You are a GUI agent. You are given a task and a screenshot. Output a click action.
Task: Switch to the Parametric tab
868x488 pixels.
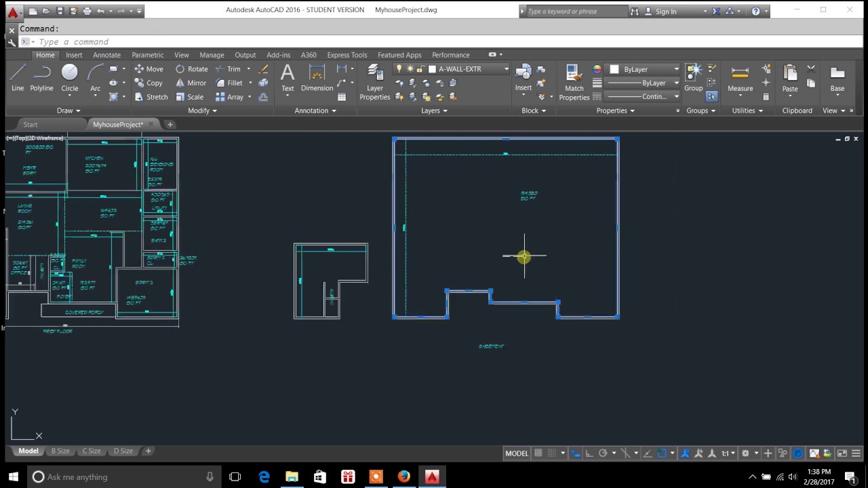coord(147,55)
